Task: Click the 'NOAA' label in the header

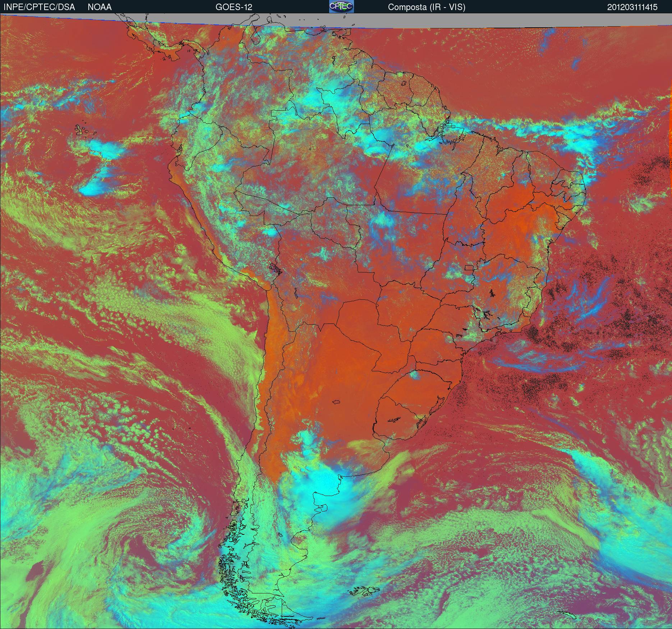Action: 100,7
